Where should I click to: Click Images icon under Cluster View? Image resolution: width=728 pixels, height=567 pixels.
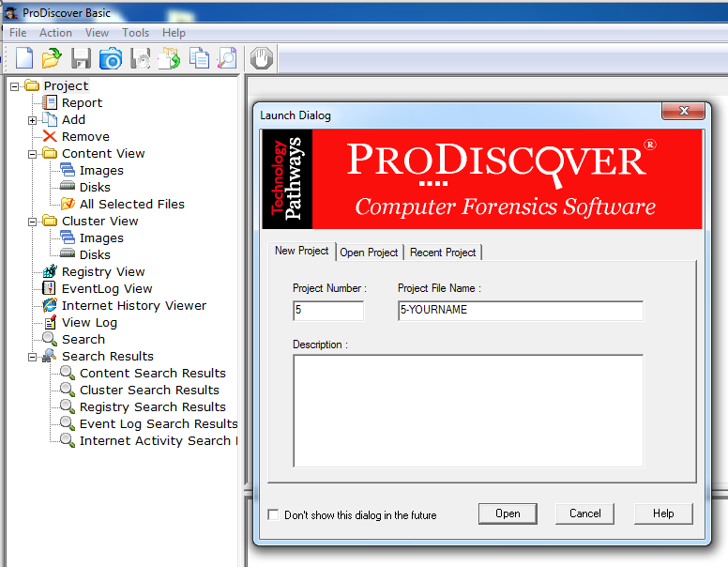[68, 238]
